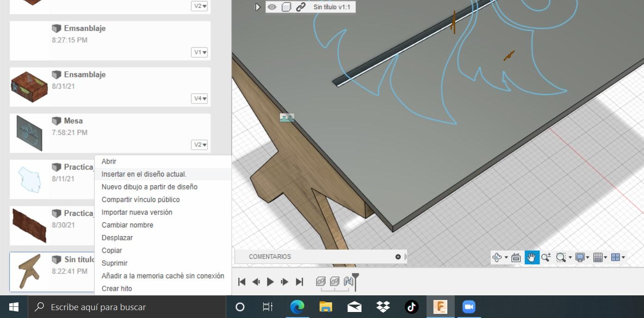Open the Zoom Window dropdown arrow
This screenshot has width=644, height=318.
[x=570, y=257]
